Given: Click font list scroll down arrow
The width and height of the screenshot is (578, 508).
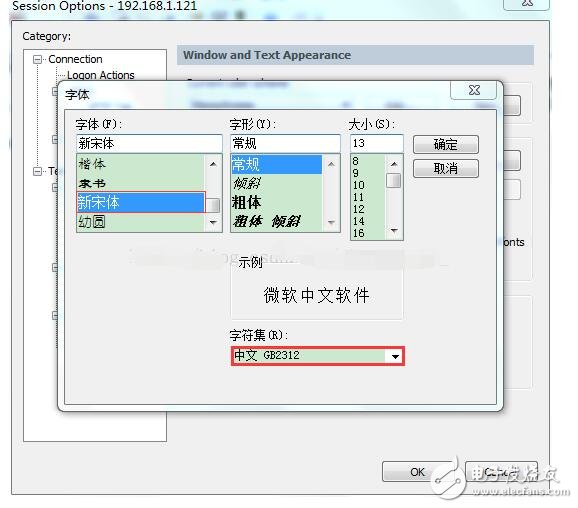Looking at the screenshot, I should (213, 222).
